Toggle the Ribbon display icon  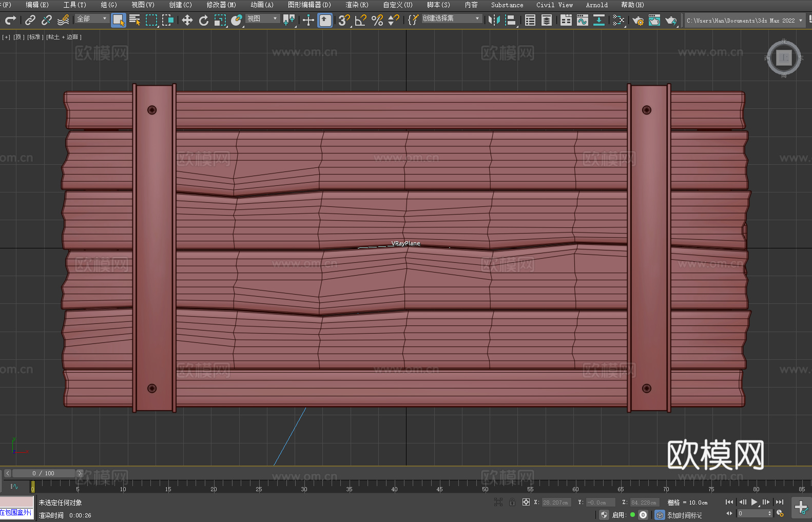coord(566,20)
